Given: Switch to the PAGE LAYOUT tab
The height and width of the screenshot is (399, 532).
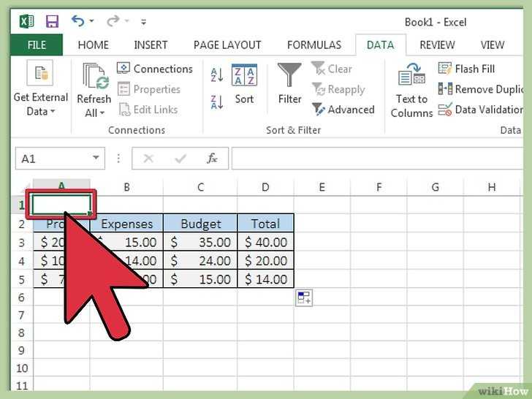Looking at the screenshot, I should click(227, 45).
